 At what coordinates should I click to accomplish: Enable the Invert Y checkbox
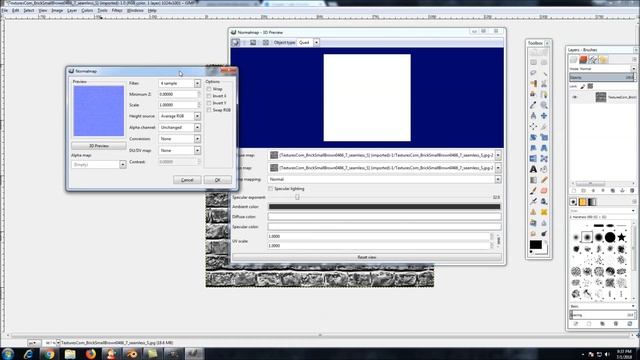point(209,103)
